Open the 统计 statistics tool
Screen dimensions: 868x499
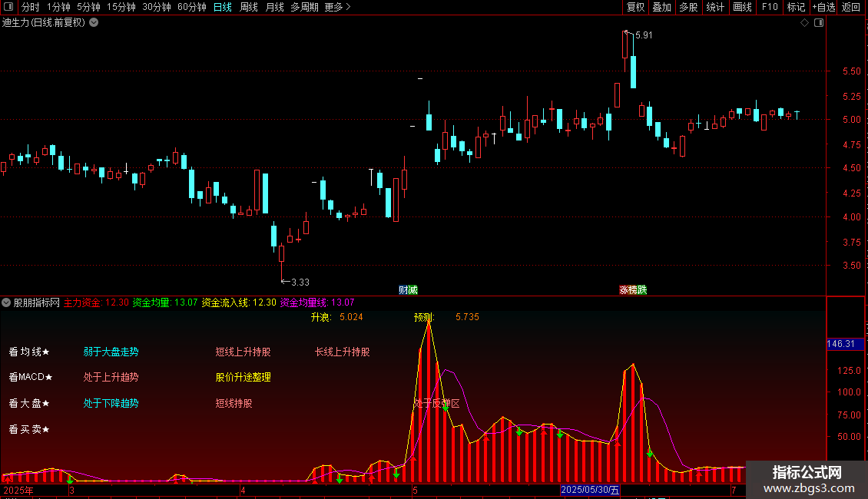714,7
